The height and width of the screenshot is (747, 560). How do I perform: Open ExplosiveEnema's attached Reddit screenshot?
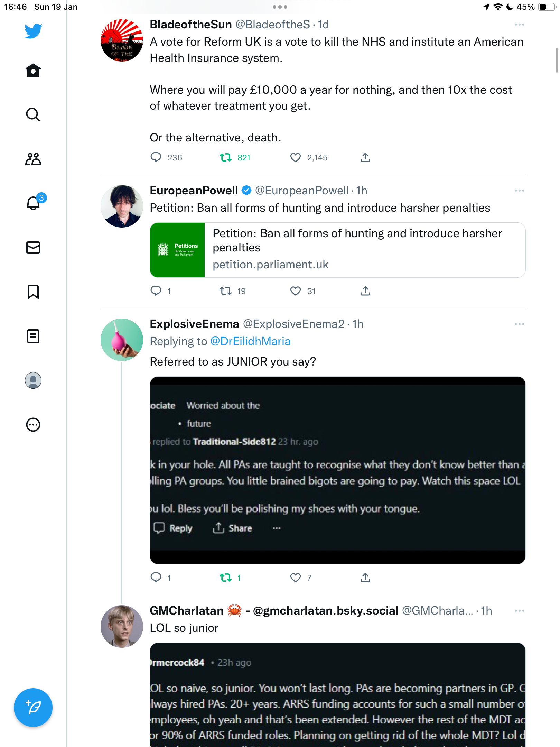(338, 470)
